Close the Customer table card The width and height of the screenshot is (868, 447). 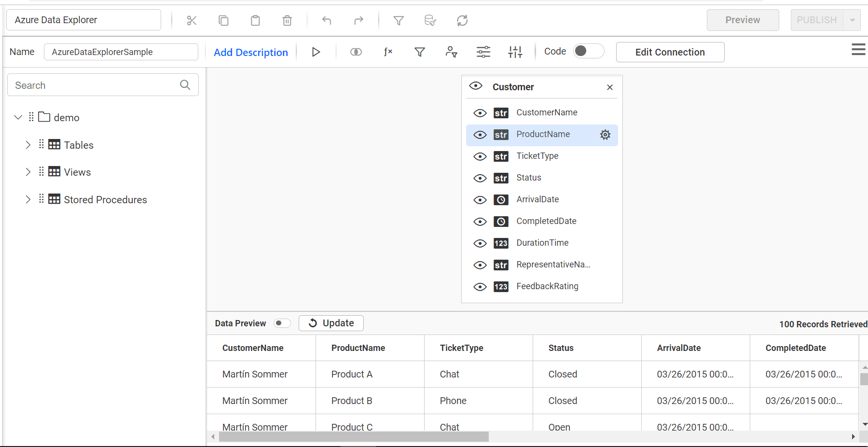(x=610, y=87)
